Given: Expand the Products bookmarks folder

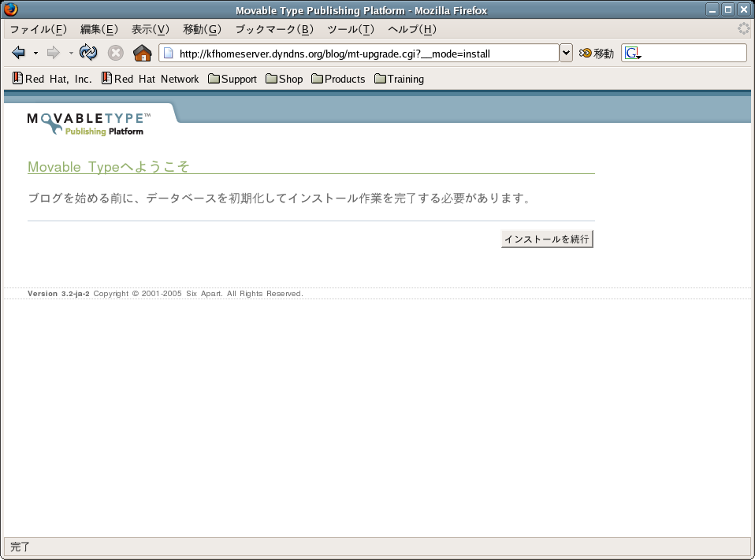Looking at the screenshot, I should click(x=339, y=79).
